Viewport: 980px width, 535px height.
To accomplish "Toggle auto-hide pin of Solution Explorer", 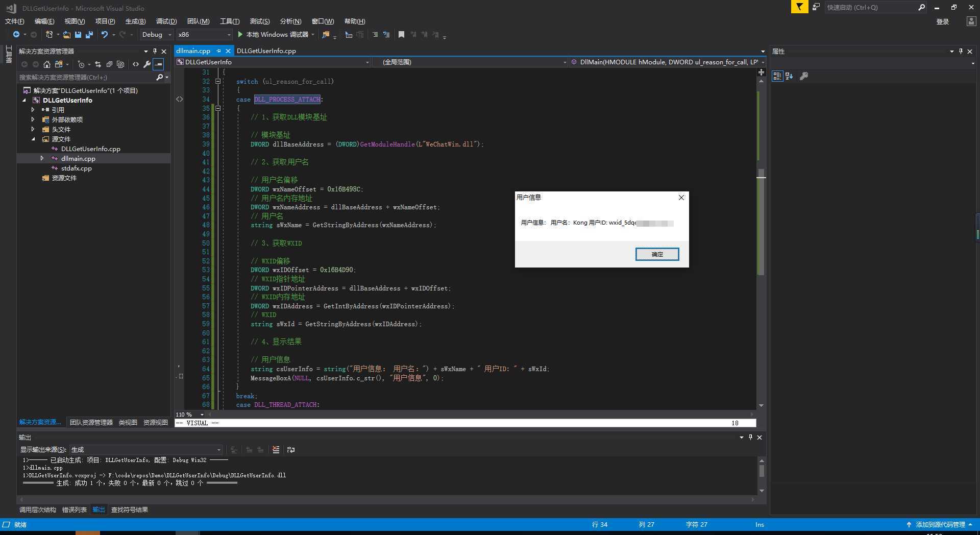I will pos(155,51).
